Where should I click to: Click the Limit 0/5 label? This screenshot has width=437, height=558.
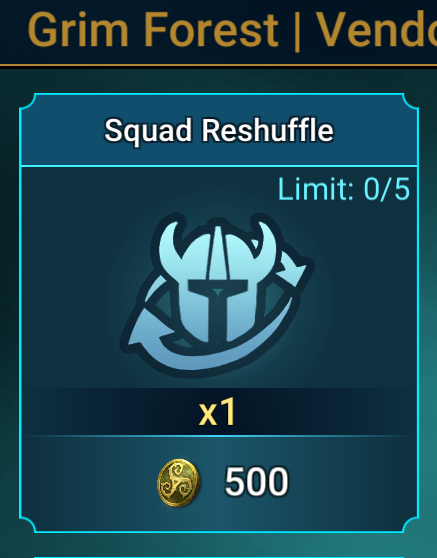[x=344, y=189]
